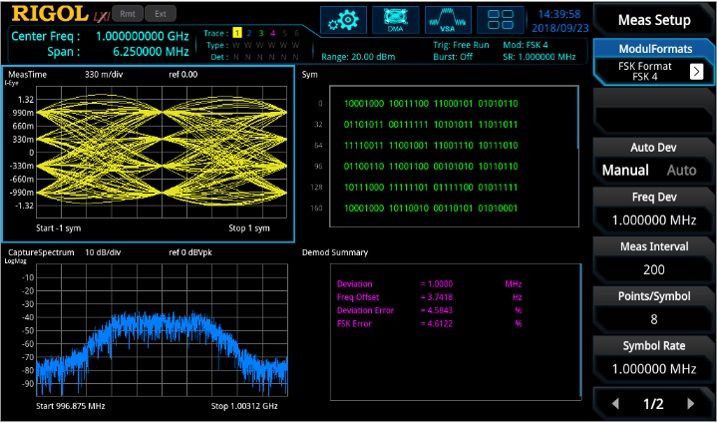The height and width of the screenshot is (423, 717).
Task: Switch to the VSA mode icon
Action: coord(448,20)
